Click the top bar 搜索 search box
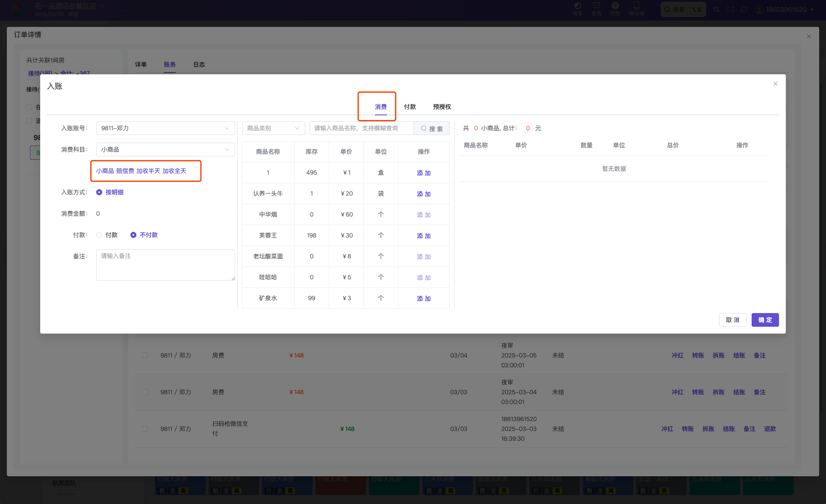The image size is (826, 504). coord(683,9)
